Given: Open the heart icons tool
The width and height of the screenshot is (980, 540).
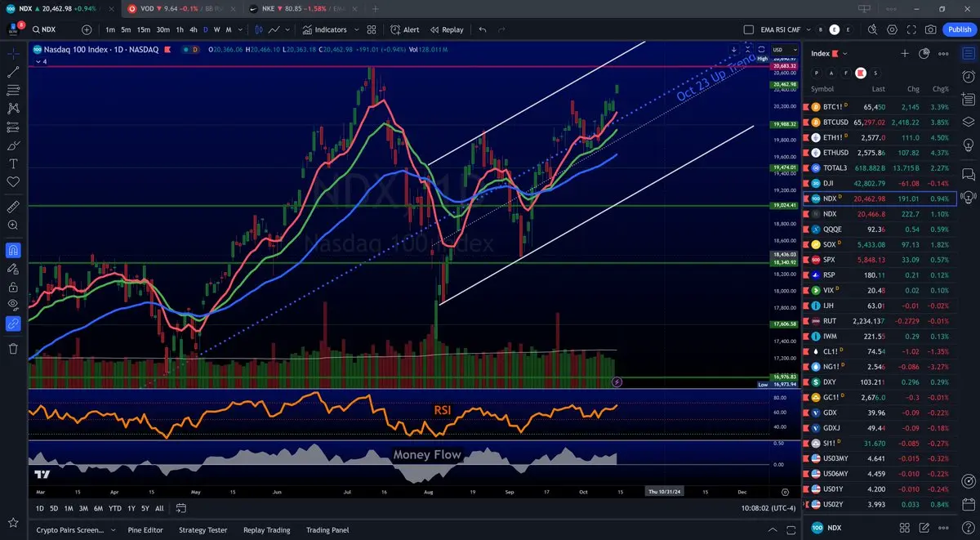Looking at the screenshot, I should pos(13,181).
